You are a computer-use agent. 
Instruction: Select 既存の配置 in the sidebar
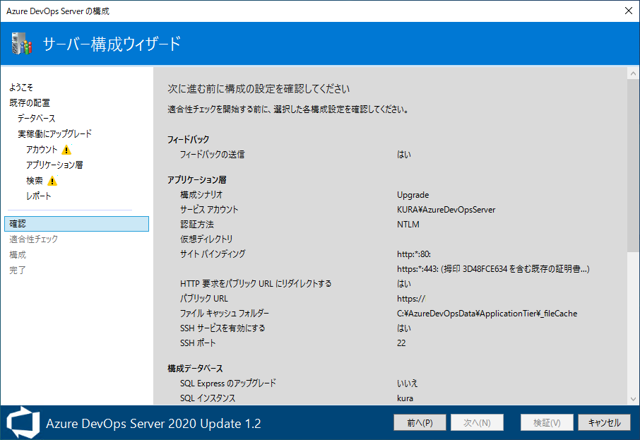click(29, 102)
